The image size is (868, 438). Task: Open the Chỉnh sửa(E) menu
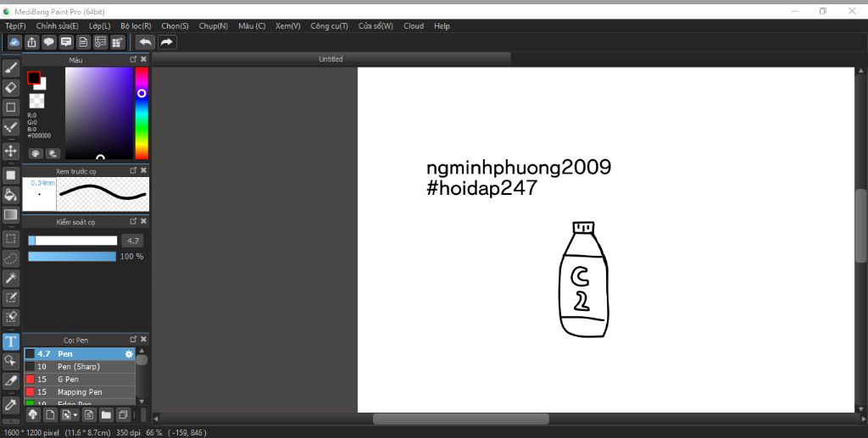pyautogui.click(x=57, y=26)
